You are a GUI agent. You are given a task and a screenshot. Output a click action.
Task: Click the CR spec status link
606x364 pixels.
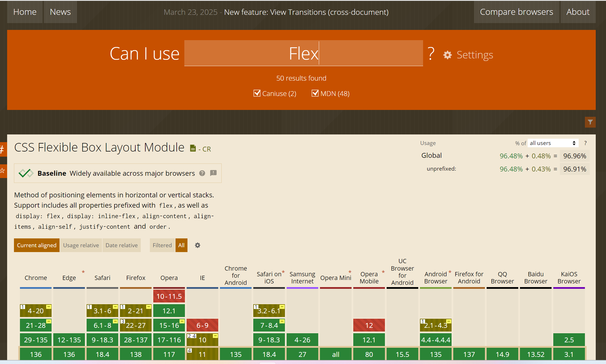pyautogui.click(x=207, y=149)
